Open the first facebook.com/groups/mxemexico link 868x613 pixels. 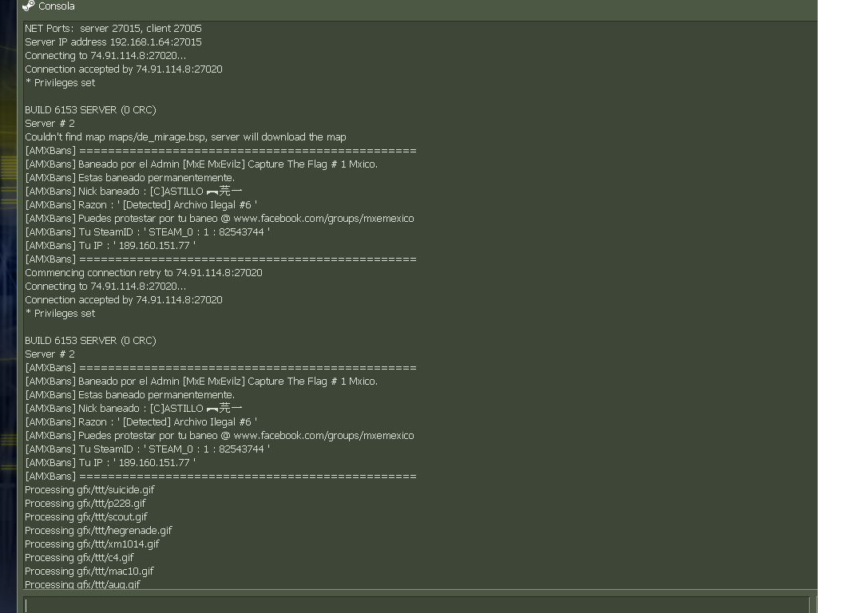point(324,219)
